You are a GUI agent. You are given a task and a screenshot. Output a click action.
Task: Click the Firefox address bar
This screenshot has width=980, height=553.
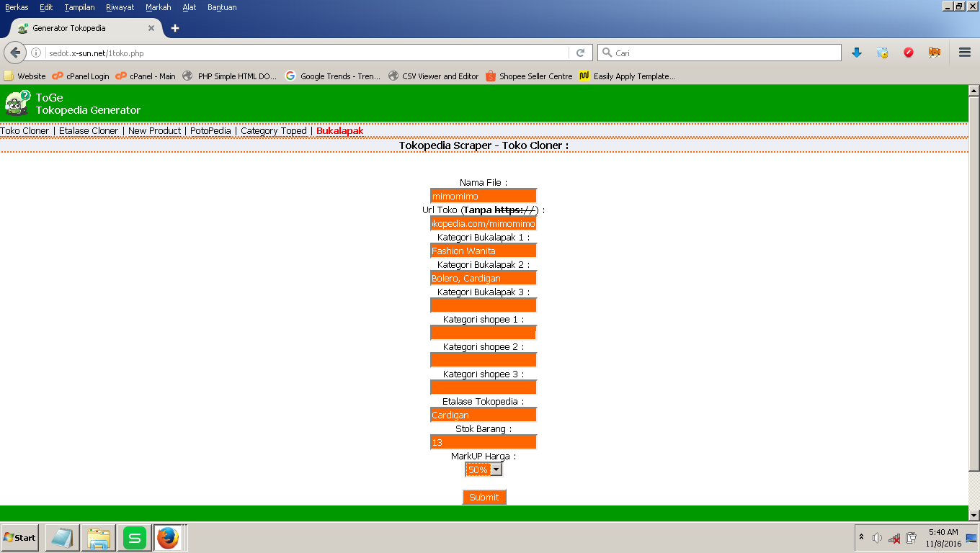coord(306,53)
